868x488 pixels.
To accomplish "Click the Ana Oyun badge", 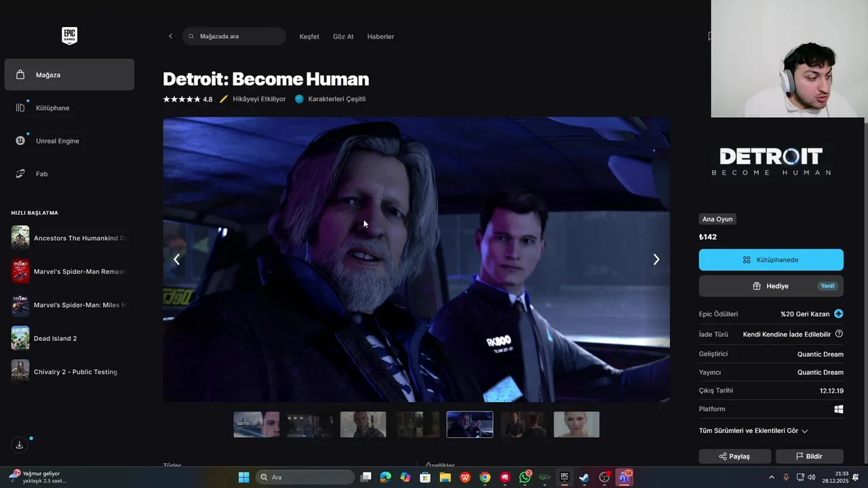I will [x=717, y=219].
